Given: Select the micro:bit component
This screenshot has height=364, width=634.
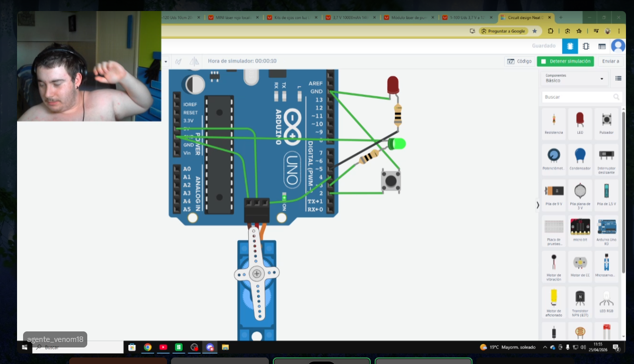Looking at the screenshot, I should pos(580,230).
